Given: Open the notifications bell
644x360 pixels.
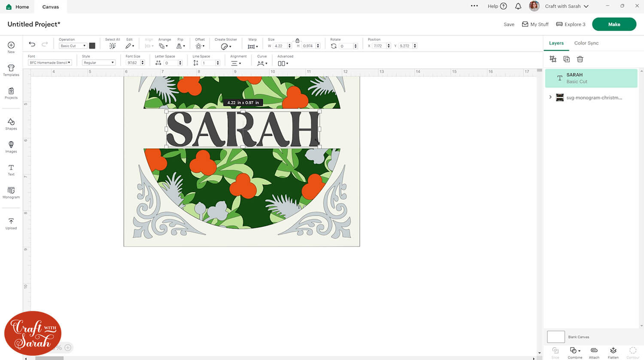Looking at the screenshot, I should (x=518, y=6).
